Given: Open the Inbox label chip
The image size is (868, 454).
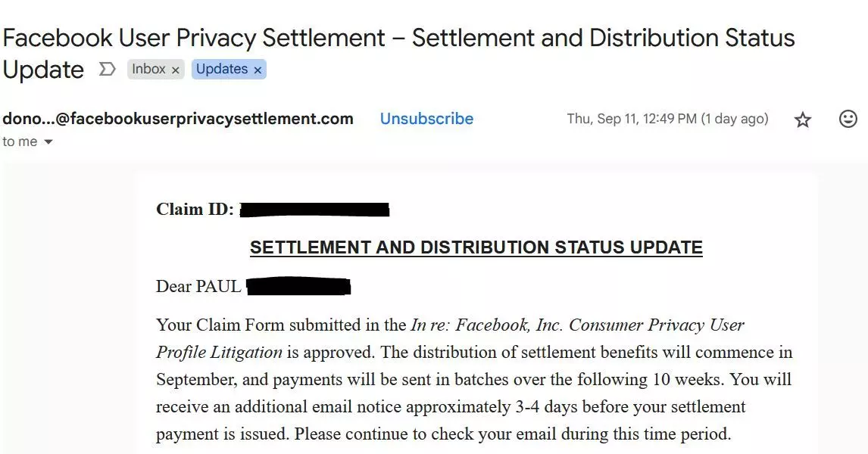Looking at the screenshot, I should click(x=148, y=70).
